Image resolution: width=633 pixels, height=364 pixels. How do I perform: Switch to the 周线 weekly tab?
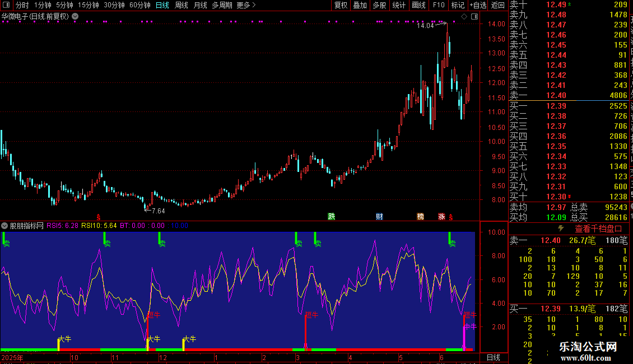[x=181, y=5]
